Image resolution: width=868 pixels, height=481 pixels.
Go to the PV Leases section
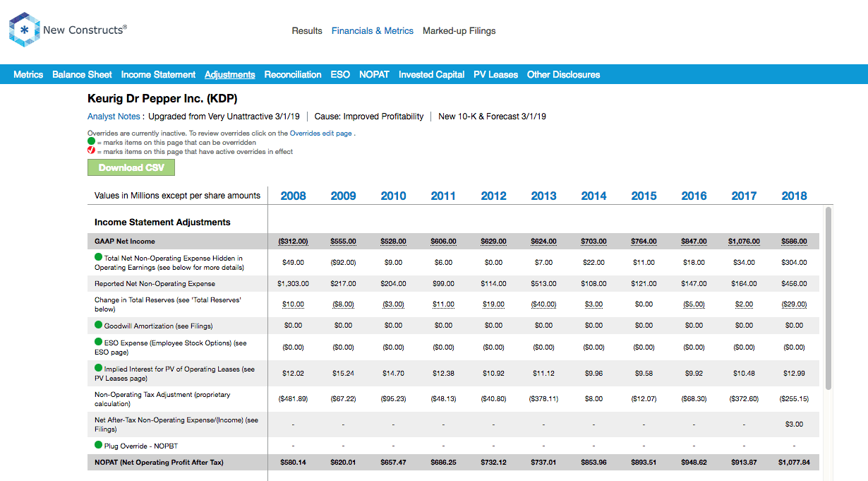point(495,74)
